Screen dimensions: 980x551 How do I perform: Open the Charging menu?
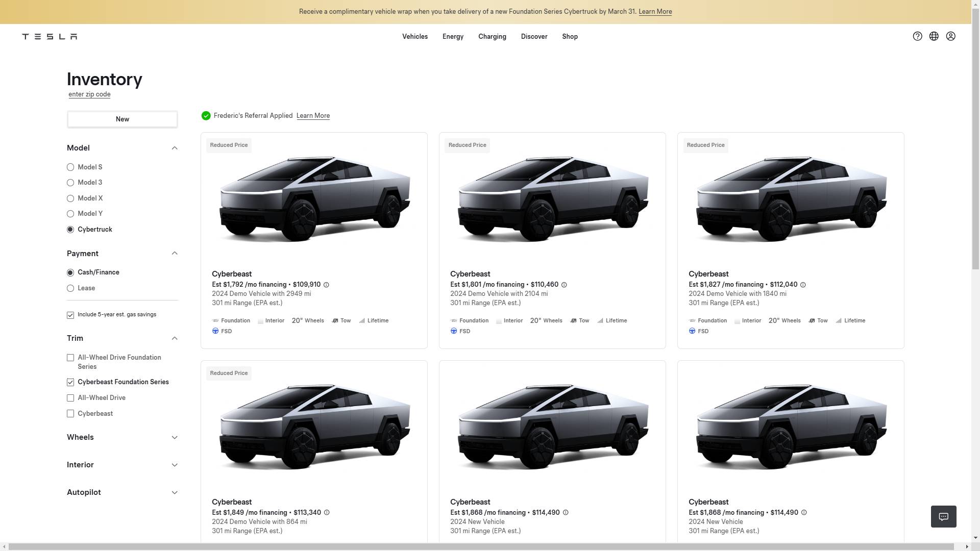[492, 37]
